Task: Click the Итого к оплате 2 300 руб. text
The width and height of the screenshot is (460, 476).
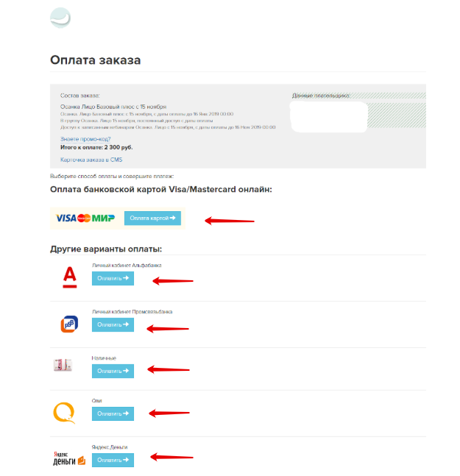Action: click(96, 148)
